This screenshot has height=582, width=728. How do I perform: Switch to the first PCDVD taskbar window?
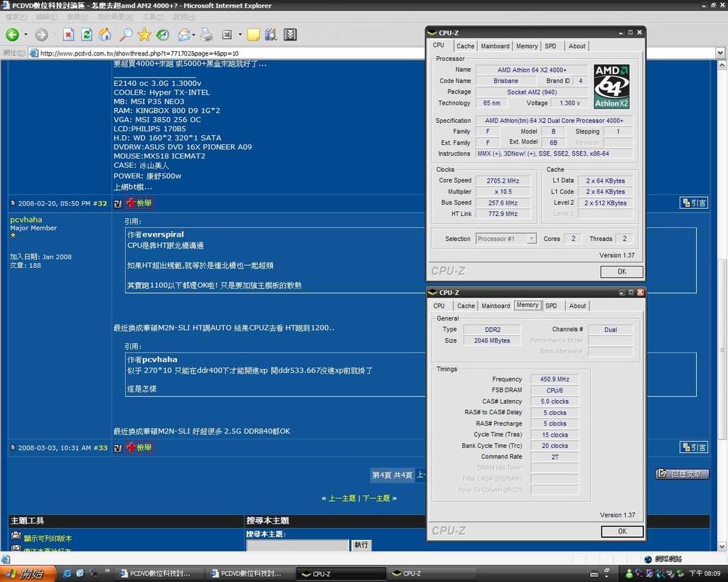159,573
